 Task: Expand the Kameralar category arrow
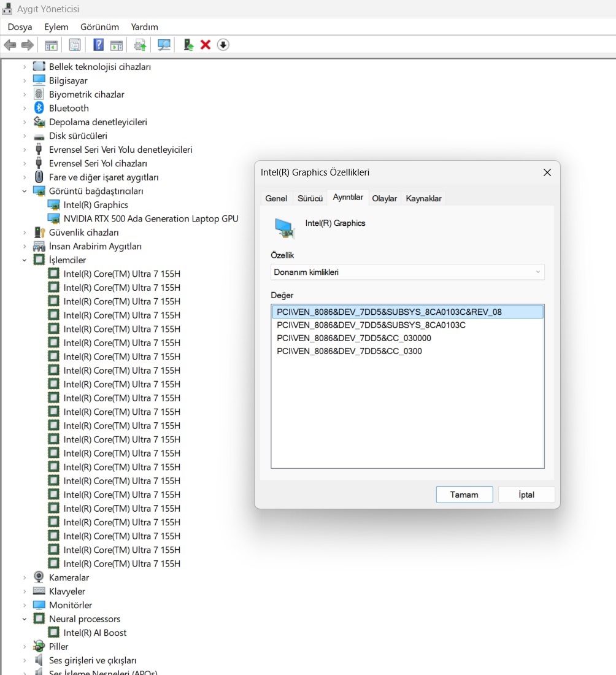click(25, 577)
